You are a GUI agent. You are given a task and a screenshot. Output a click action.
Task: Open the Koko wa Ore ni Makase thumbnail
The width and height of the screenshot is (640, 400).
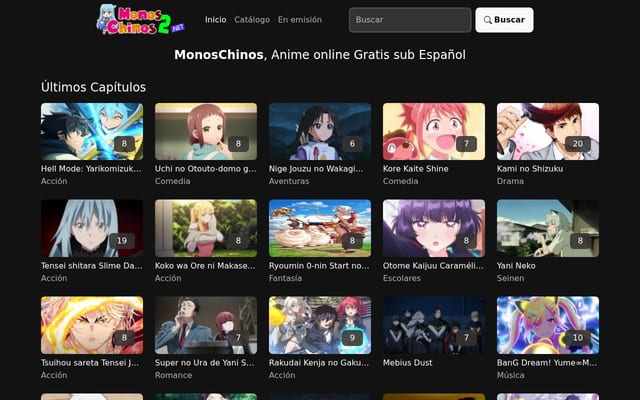(206, 228)
